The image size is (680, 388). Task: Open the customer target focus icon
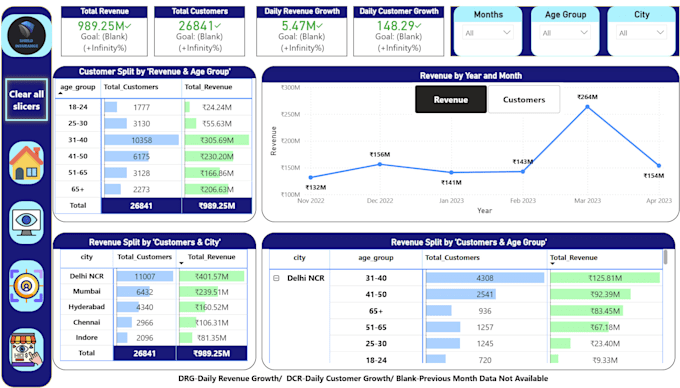(26, 286)
